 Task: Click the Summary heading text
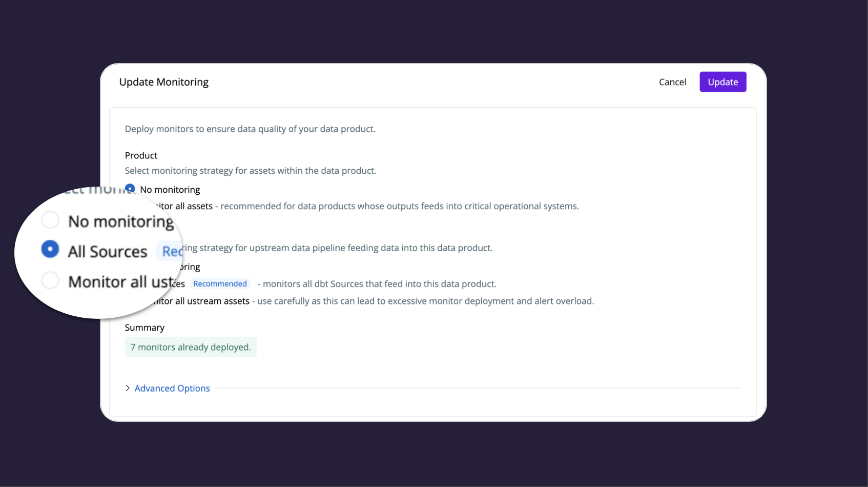tap(144, 327)
